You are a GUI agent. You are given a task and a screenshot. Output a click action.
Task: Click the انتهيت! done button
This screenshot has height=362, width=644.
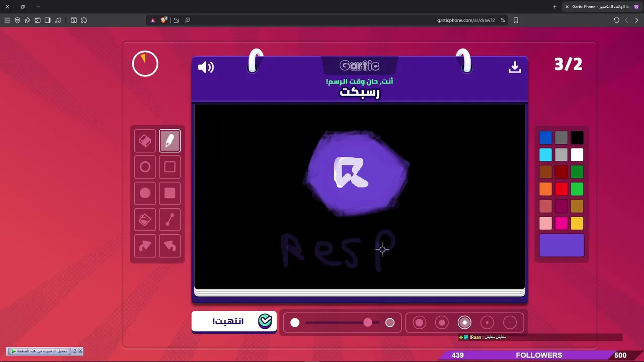(x=234, y=321)
